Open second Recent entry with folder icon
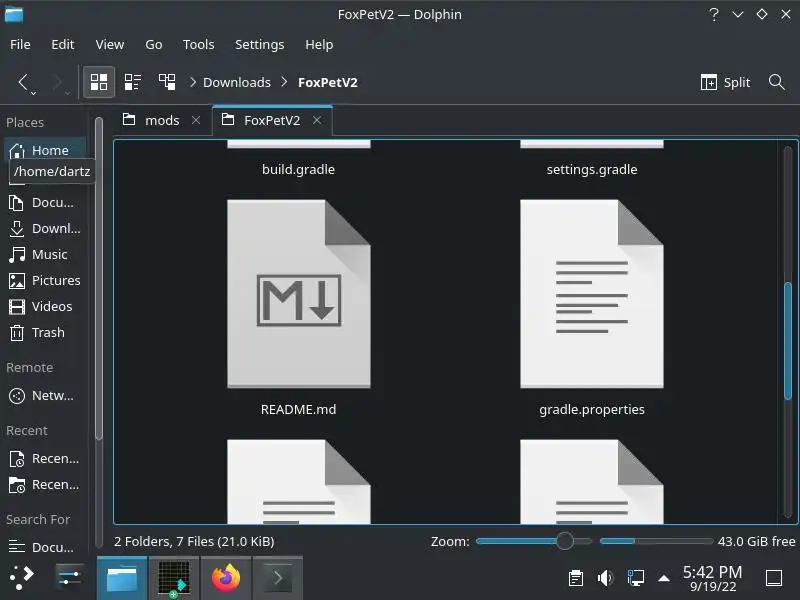Screen dimensions: 800x600 pyautogui.click(x=45, y=485)
